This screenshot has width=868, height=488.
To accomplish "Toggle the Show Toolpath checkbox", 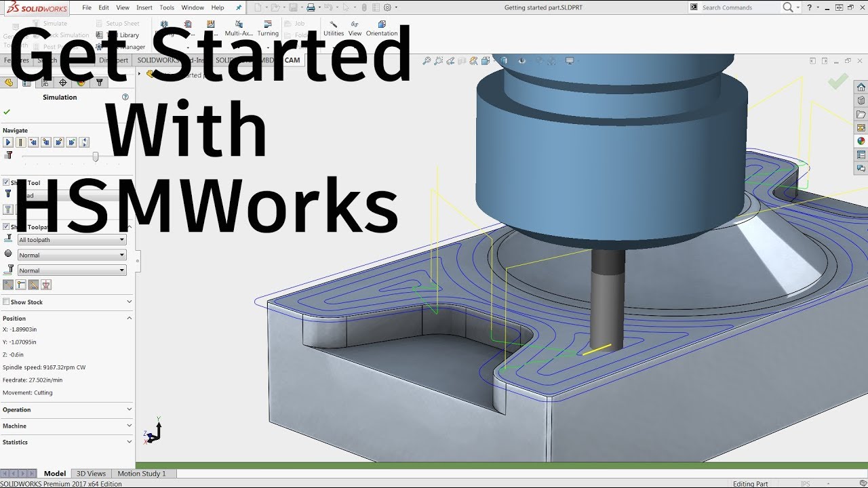I will coord(6,226).
